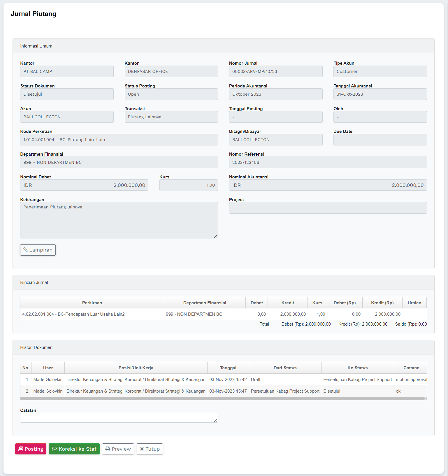
Task: Select the Nomor Jurnal field
Action: 275,71
